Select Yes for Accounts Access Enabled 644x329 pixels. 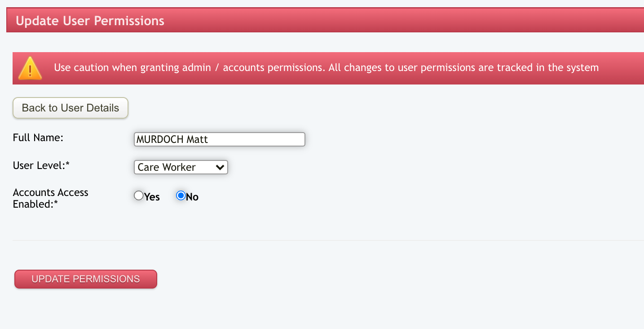139,196
